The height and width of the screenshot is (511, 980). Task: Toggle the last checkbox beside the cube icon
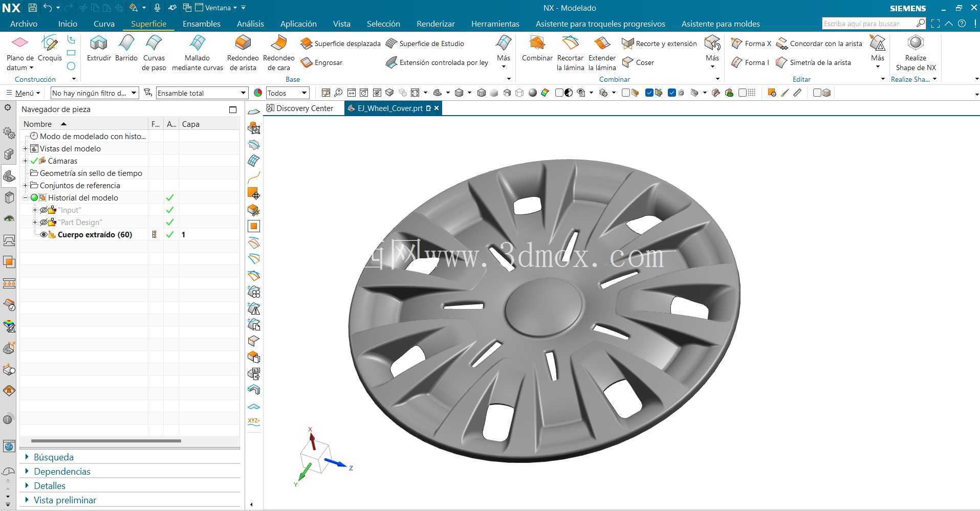tap(817, 93)
